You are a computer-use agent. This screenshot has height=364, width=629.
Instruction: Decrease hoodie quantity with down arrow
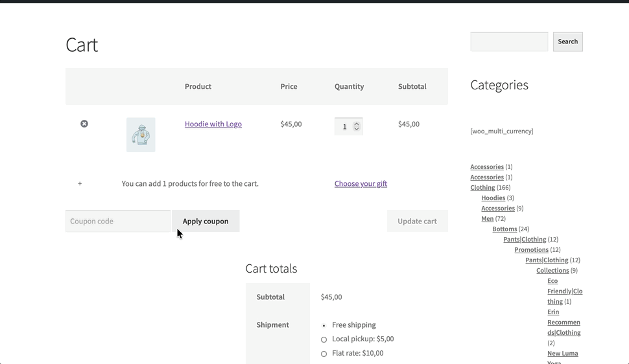point(357,130)
